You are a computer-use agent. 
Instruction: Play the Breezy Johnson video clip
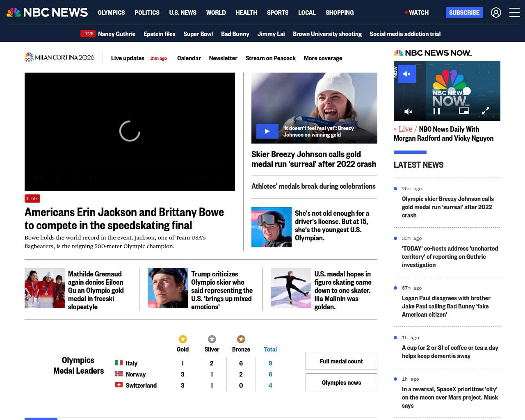tap(267, 131)
